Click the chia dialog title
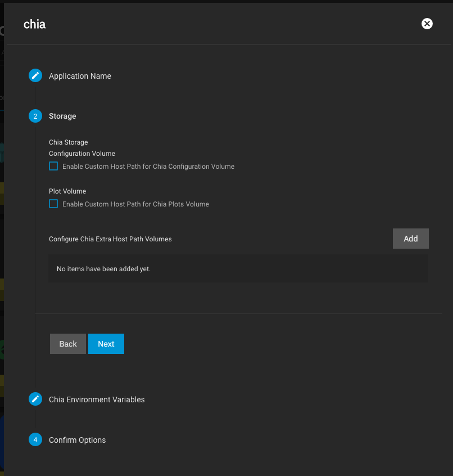 [x=35, y=24]
